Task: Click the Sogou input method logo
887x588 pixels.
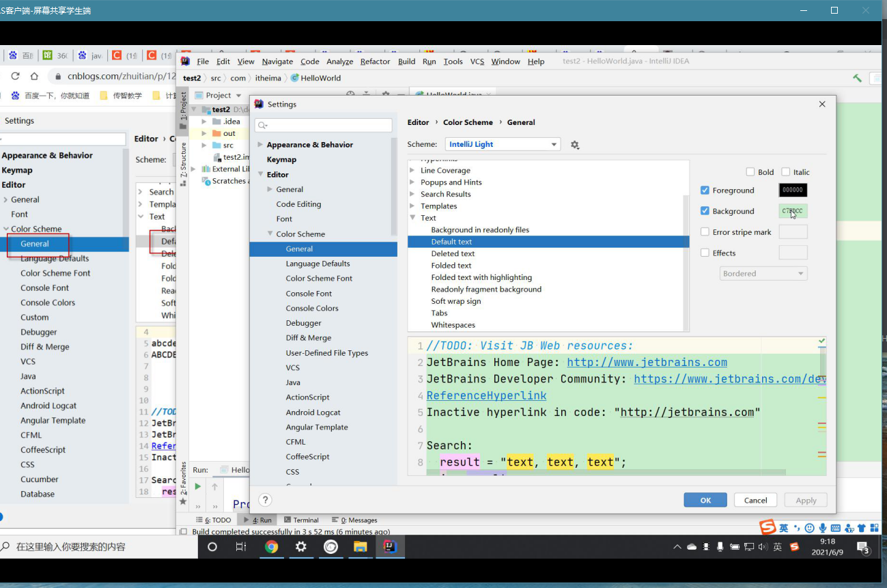Action: 768,527
